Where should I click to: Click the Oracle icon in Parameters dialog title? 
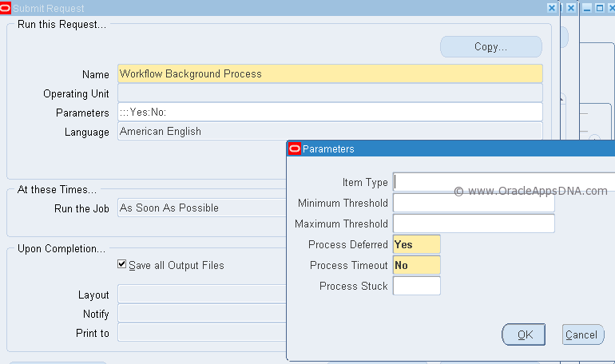point(295,149)
